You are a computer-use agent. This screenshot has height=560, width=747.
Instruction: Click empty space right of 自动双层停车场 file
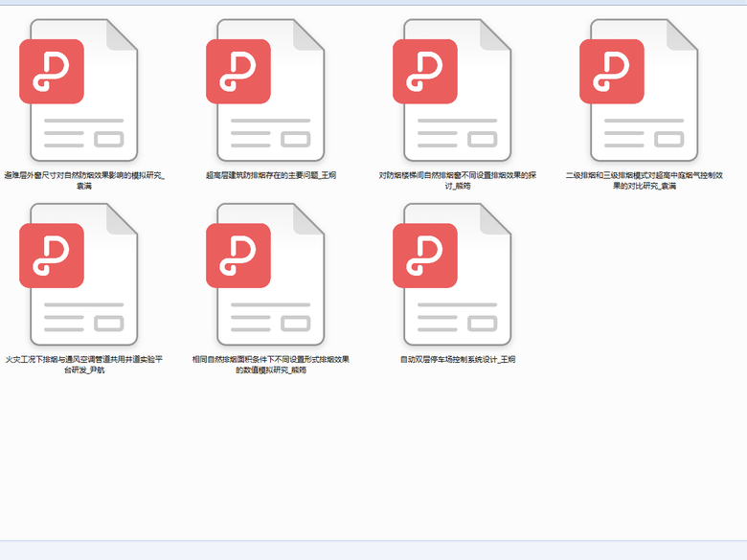[642, 287]
